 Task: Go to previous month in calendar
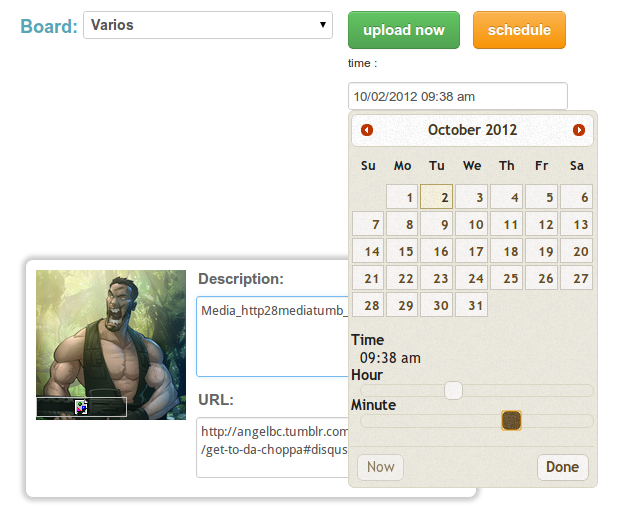point(367,130)
